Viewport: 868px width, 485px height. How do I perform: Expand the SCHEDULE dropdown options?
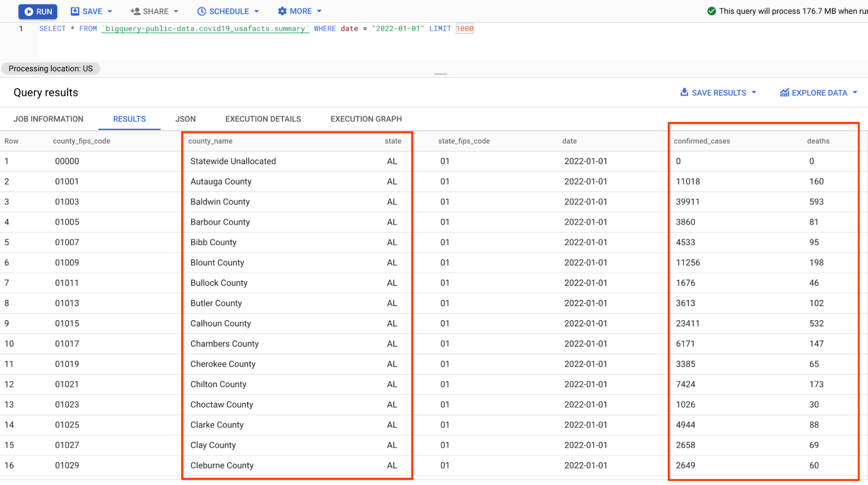point(257,11)
